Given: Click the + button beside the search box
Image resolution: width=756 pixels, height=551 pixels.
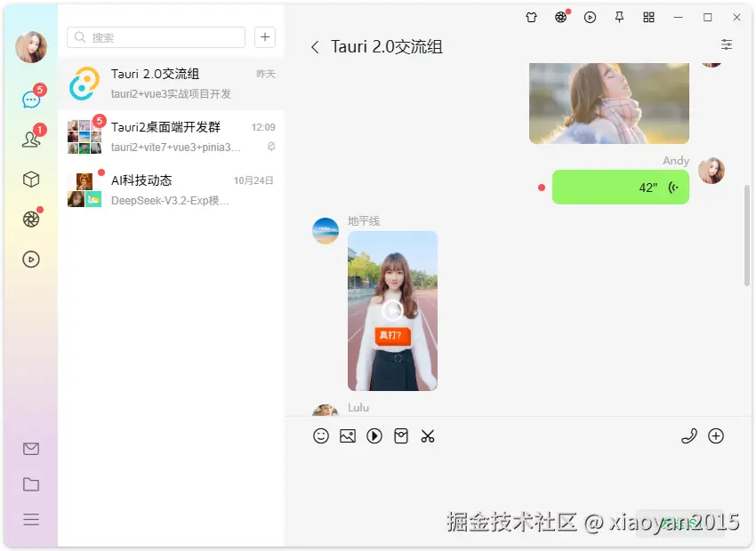Looking at the screenshot, I should point(264,37).
